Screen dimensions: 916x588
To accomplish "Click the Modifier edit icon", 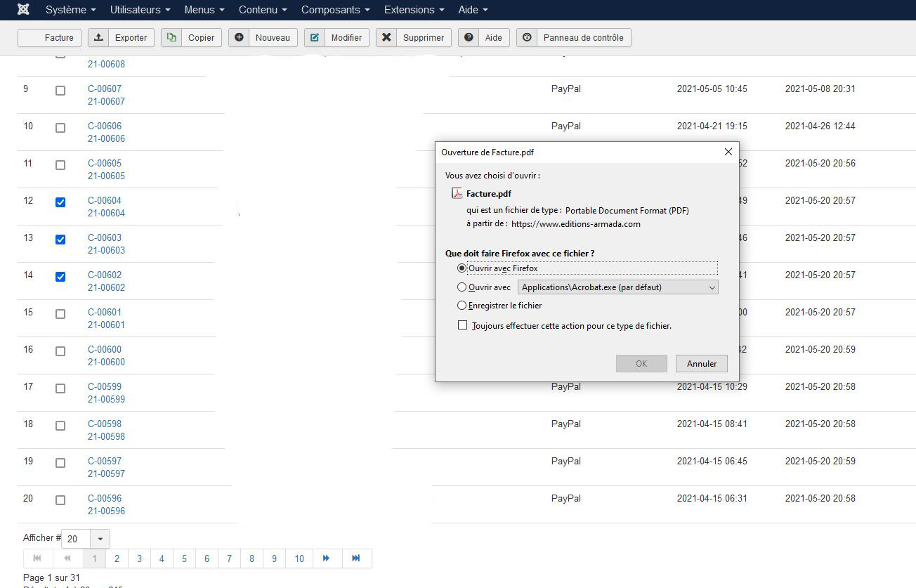I will pyautogui.click(x=315, y=37).
